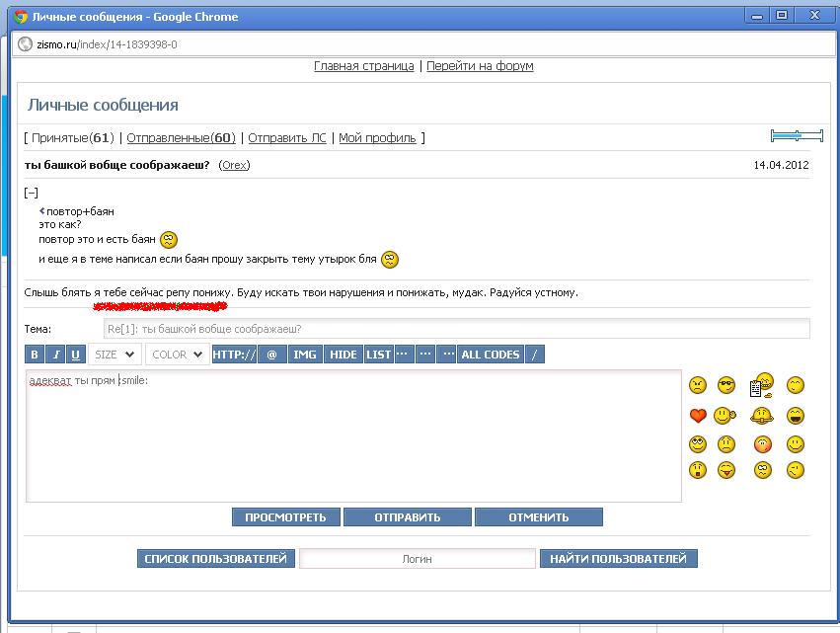This screenshot has width=840, height=633.
Task: Collapse the quoted message with [–]
Action: point(31,193)
